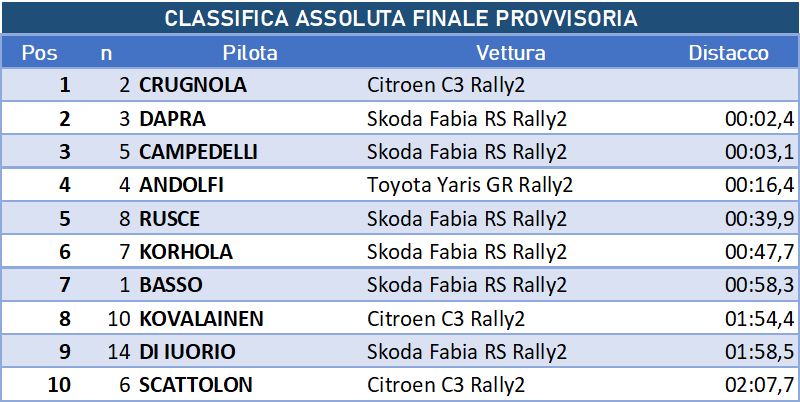Select the 'Distacco' column header
The height and width of the screenshot is (402, 800).
728,53
